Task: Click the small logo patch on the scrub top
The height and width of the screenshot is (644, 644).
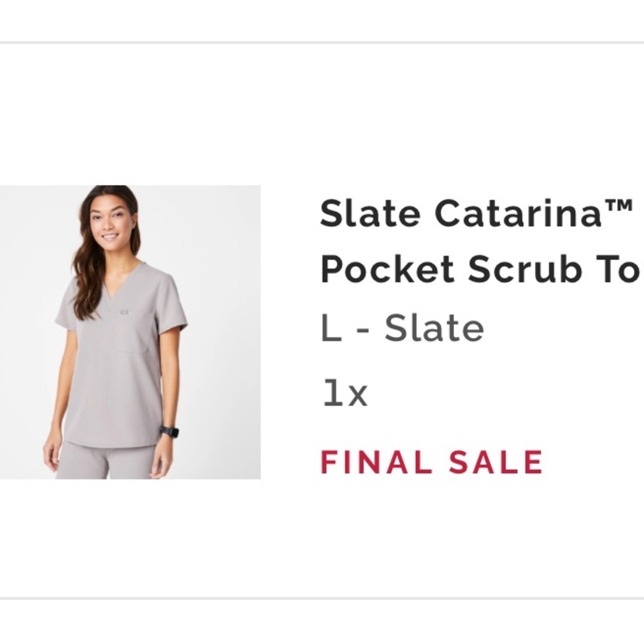Action: 124,313
